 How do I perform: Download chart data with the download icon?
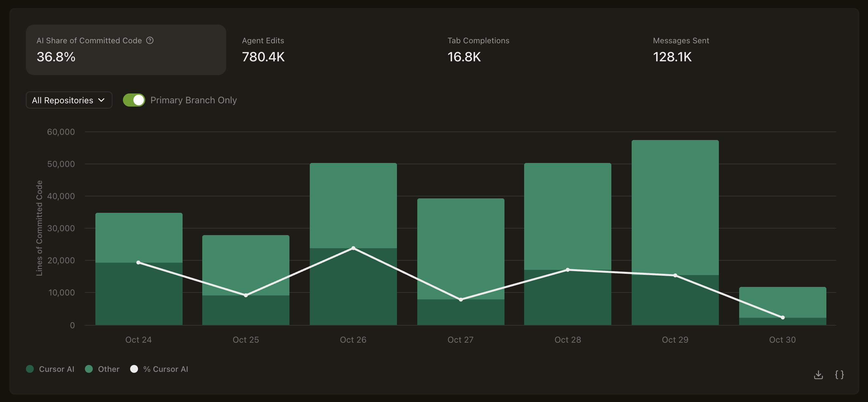819,375
